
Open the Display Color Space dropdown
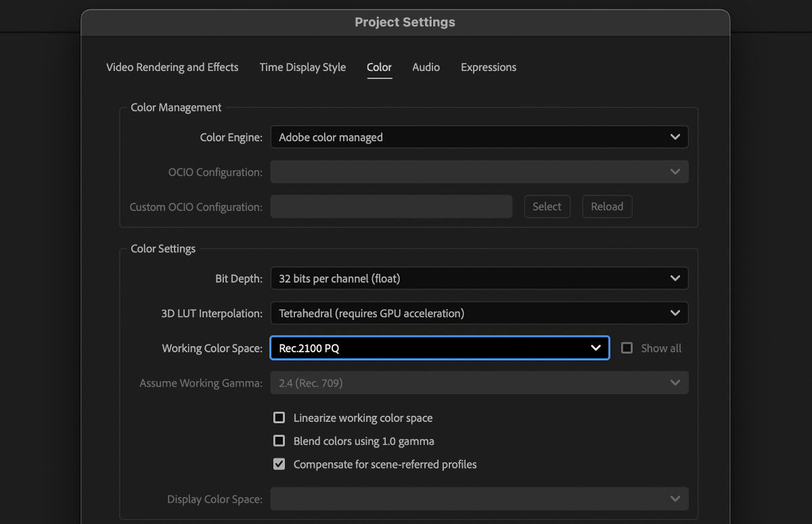coord(478,498)
